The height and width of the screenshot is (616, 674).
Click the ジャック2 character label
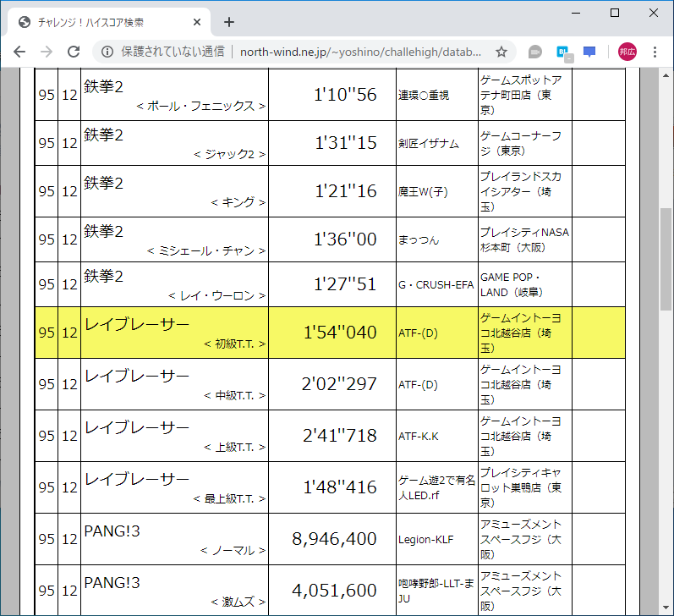pyautogui.click(x=229, y=155)
